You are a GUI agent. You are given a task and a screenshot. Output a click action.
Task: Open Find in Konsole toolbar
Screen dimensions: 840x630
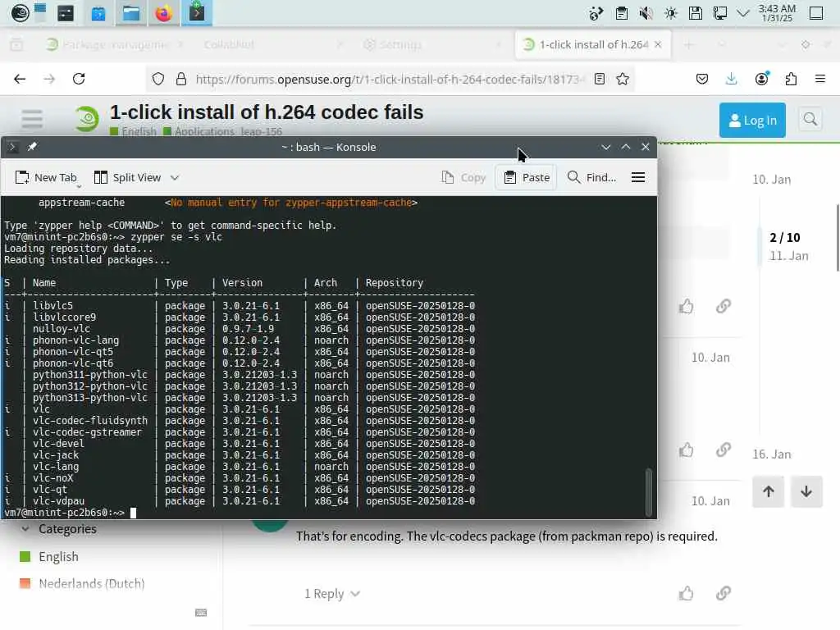pyautogui.click(x=591, y=178)
